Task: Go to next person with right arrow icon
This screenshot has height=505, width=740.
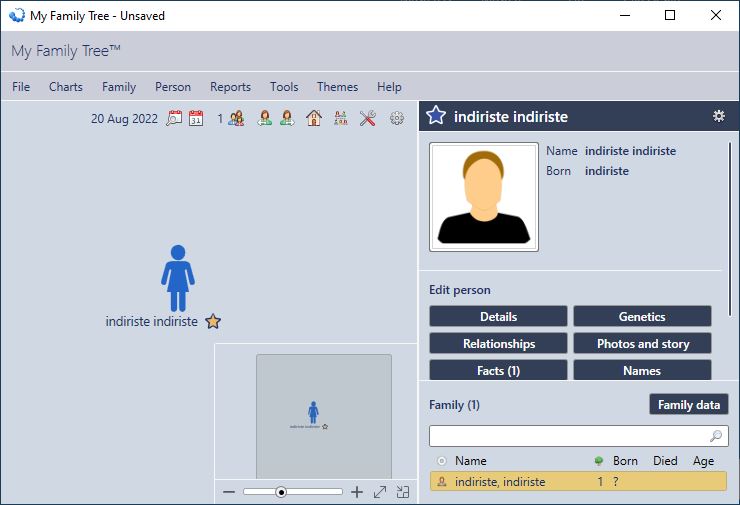Action: point(287,118)
